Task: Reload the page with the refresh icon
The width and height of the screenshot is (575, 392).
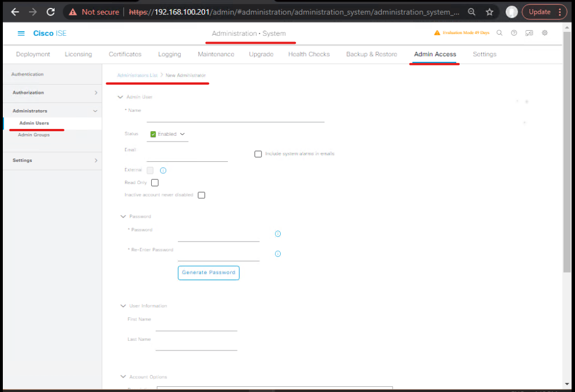Action: tap(51, 12)
